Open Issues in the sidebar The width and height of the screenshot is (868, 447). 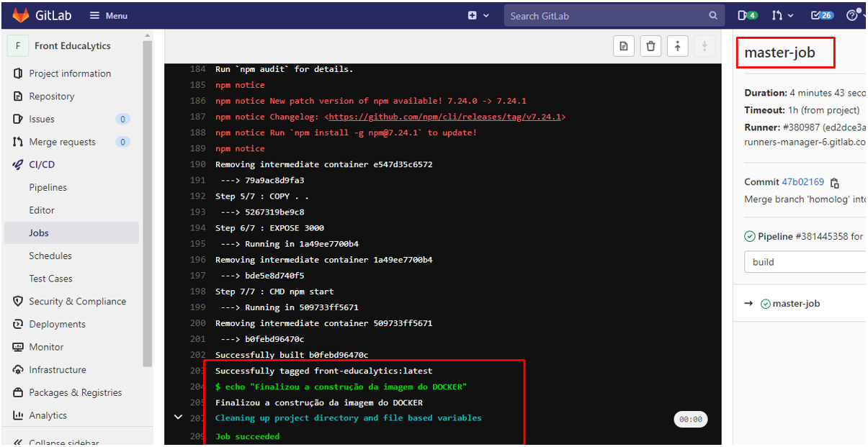click(x=42, y=119)
